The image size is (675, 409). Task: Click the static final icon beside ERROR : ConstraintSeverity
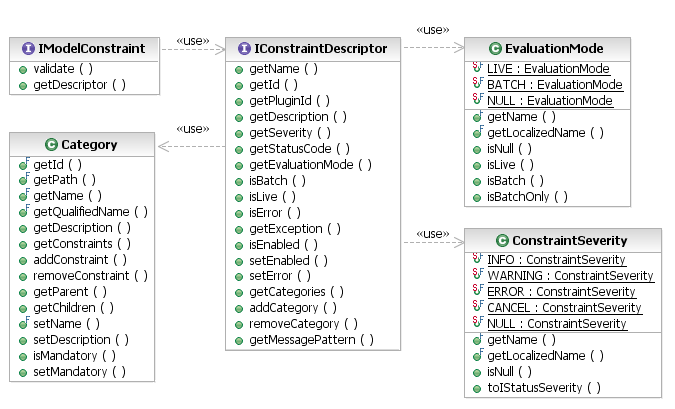point(477,291)
